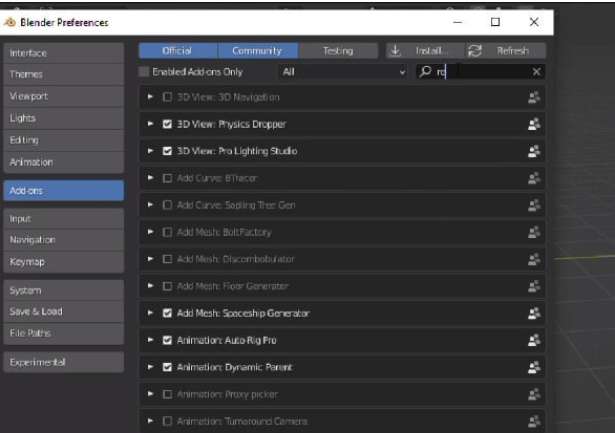Click community icon on Discombobulator row
Viewport: 615px width, 433px height.
pos(534,259)
